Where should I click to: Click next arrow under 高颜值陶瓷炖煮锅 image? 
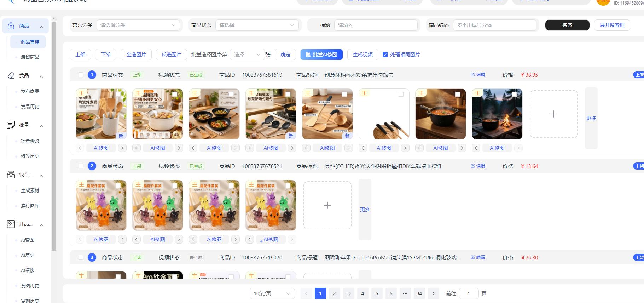coord(122,148)
